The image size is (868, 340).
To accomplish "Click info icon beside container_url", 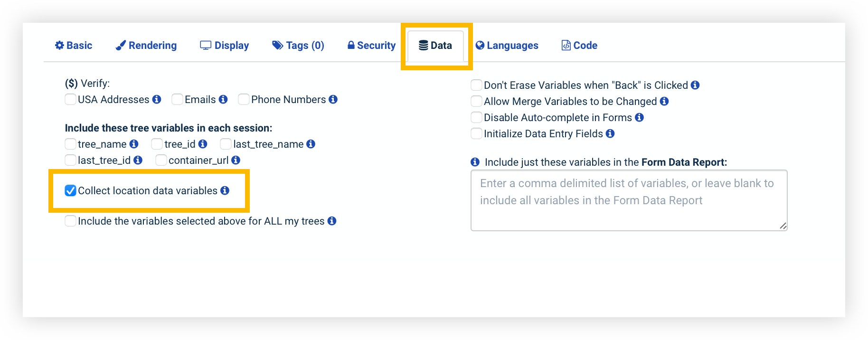I will 236,160.
